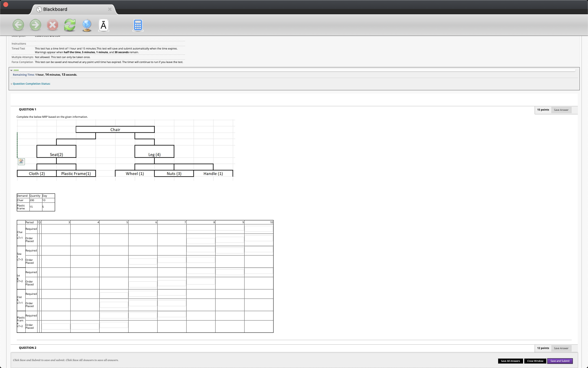Click the 'Remaining Time' label
The width and height of the screenshot is (588, 368).
(23, 75)
